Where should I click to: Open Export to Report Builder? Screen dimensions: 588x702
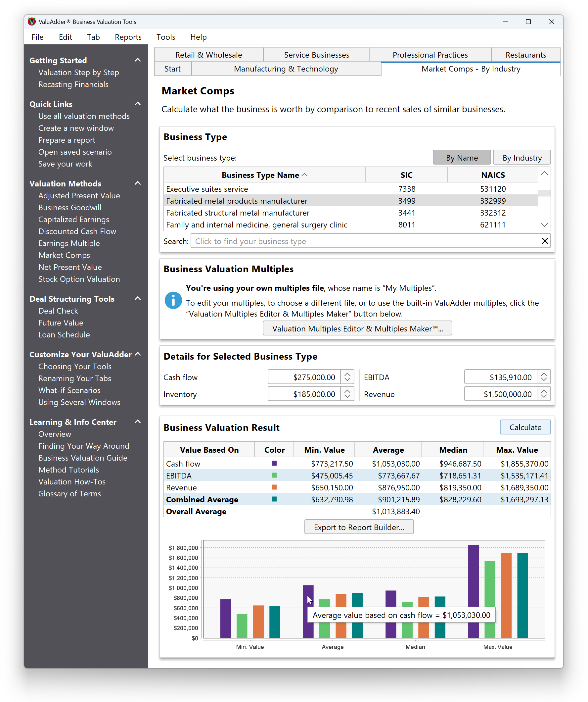[359, 527]
